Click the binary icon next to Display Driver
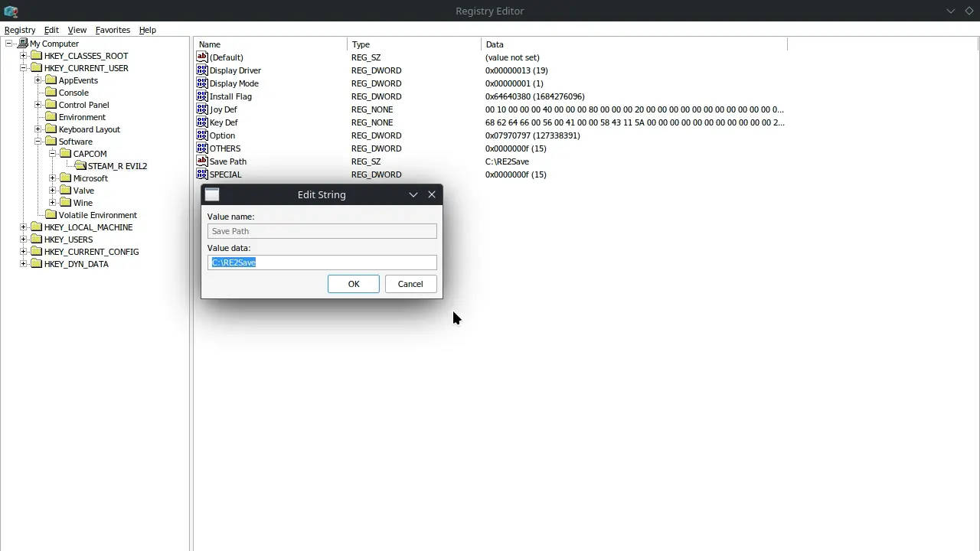 point(202,70)
